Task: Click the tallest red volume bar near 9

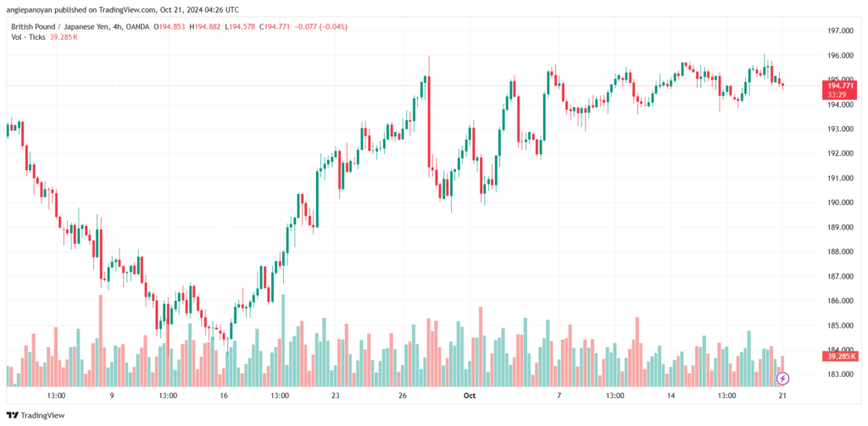Action: (x=101, y=340)
